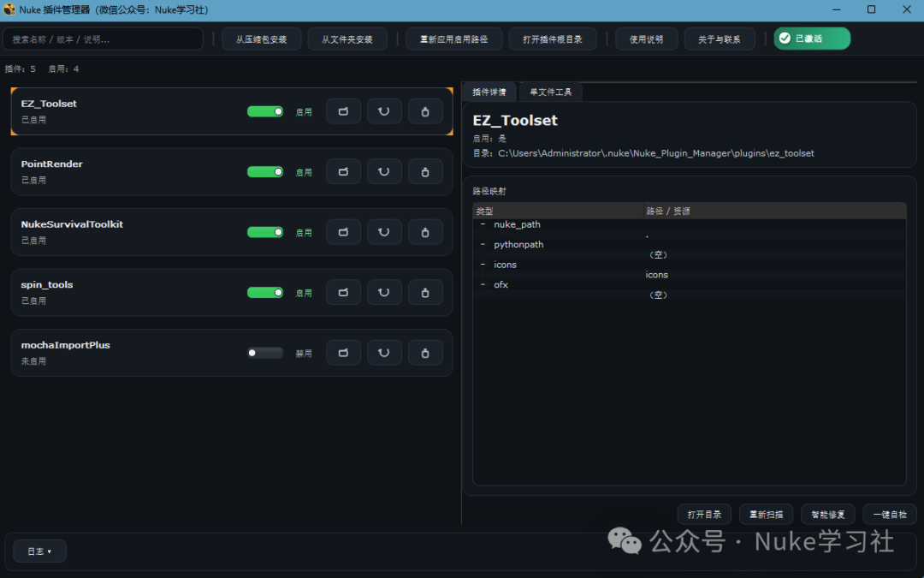924x578 pixels.
Task: Collapse the ofx row
Action: (x=483, y=284)
